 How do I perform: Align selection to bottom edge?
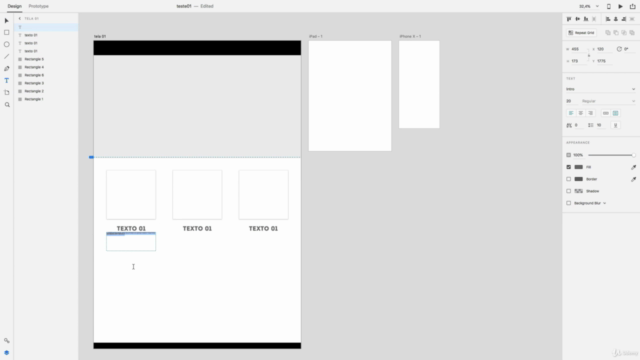pyautogui.click(x=586, y=19)
